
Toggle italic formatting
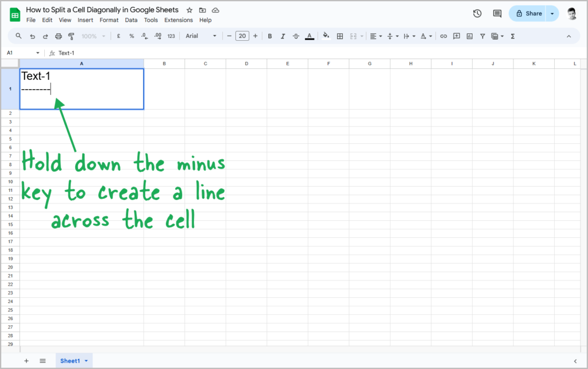coord(283,36)
